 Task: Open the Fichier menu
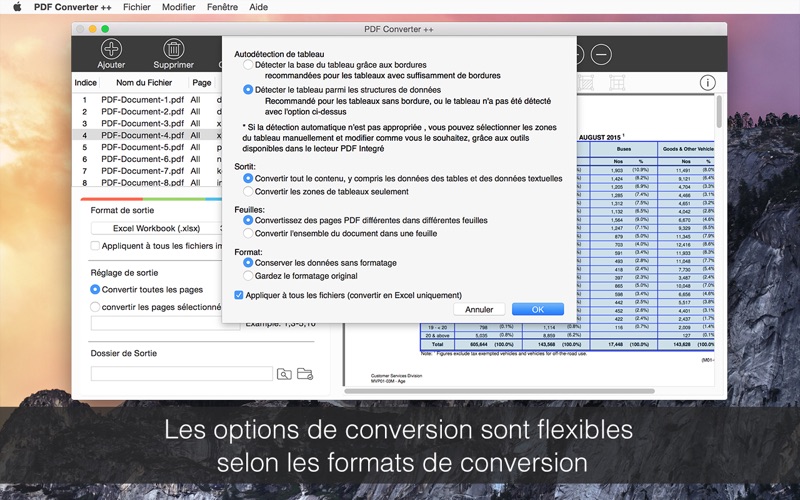(137, 7)
